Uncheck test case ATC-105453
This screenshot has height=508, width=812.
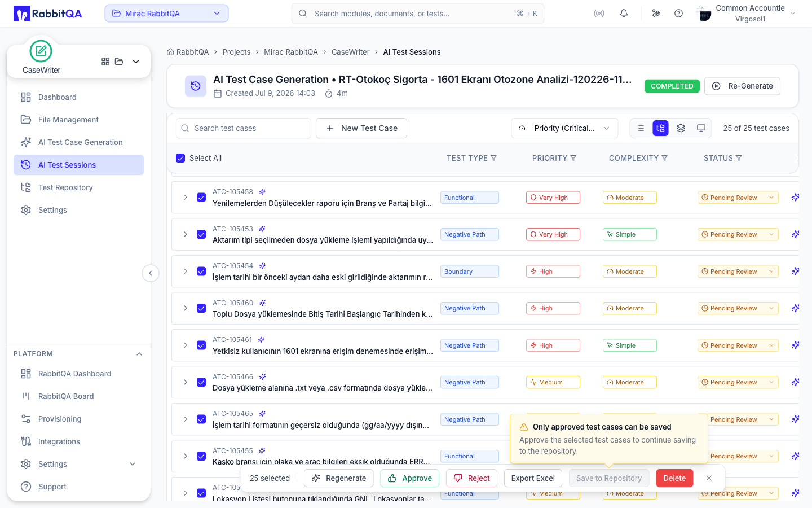coord(201,234)
